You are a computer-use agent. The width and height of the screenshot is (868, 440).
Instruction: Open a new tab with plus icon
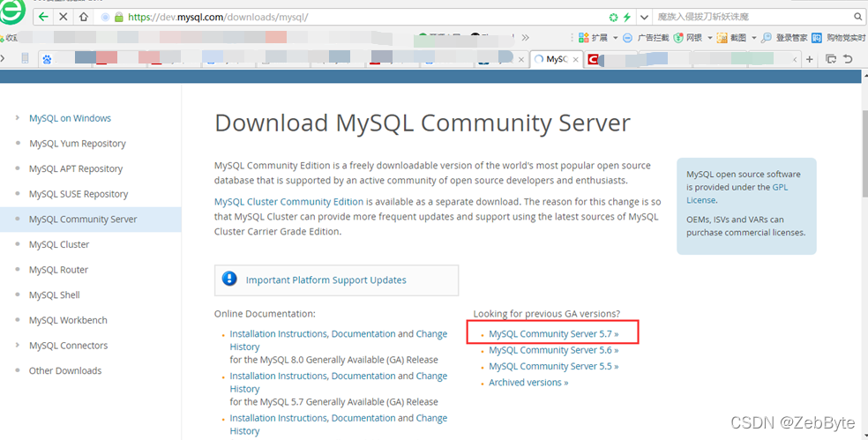click(x=809, y=59)
